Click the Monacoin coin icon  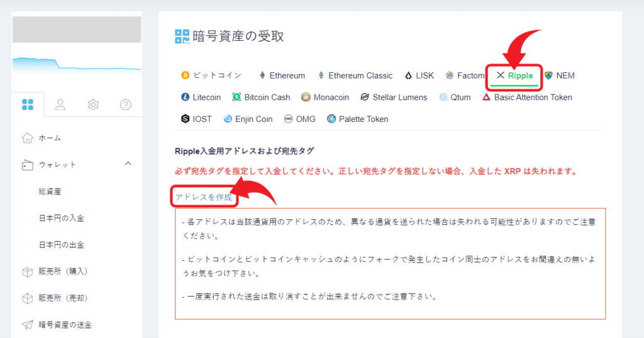pos(306,97)
